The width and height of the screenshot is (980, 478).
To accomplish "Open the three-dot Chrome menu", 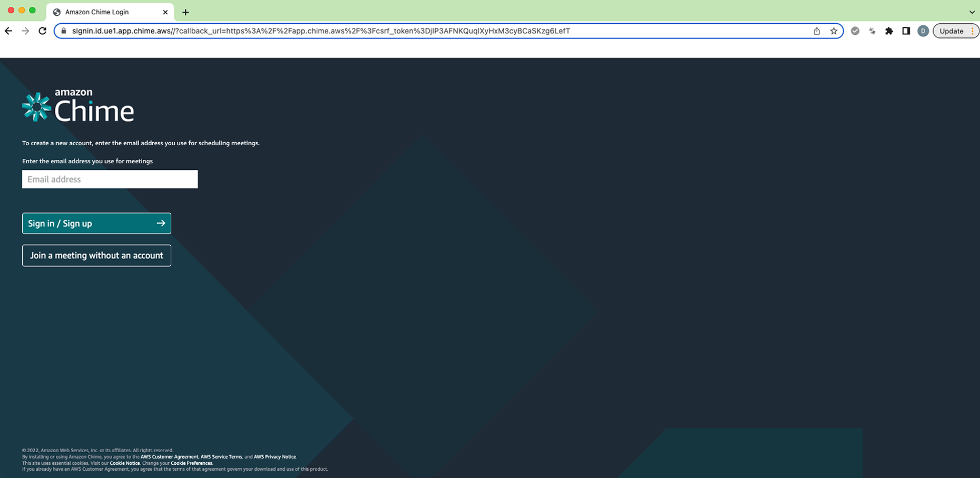I will click(972, 31).
